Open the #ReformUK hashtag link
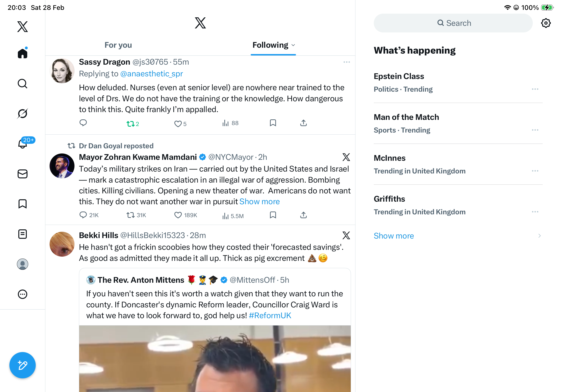 coord(270,316)
